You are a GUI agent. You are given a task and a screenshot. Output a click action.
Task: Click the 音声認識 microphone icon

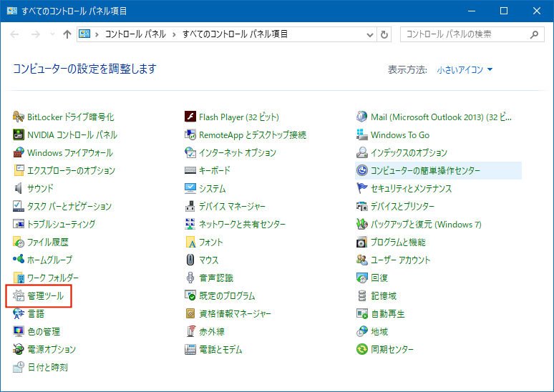point(190,278)
